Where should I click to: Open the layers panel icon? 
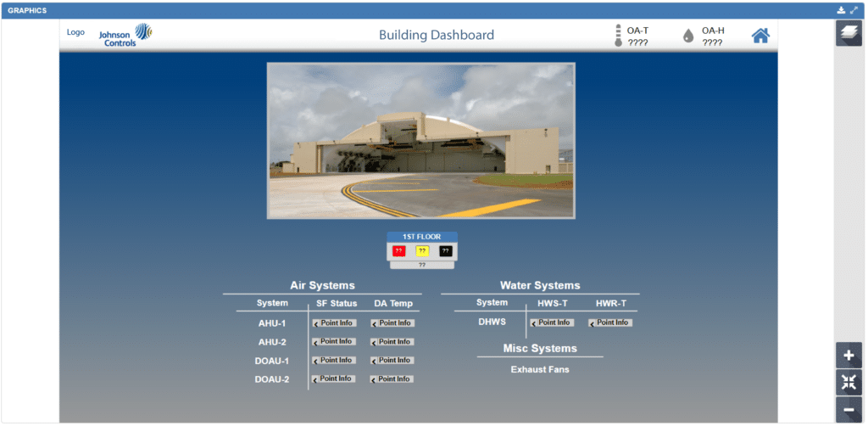click(x=849, y=33)
